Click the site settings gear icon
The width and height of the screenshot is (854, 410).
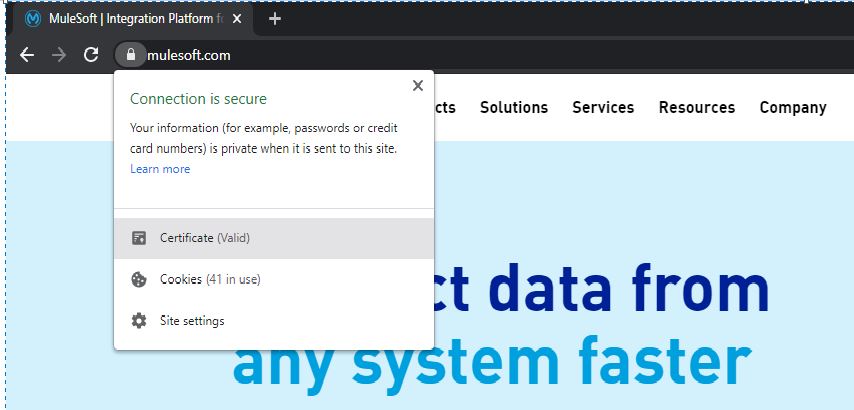[x=139, y=321]
